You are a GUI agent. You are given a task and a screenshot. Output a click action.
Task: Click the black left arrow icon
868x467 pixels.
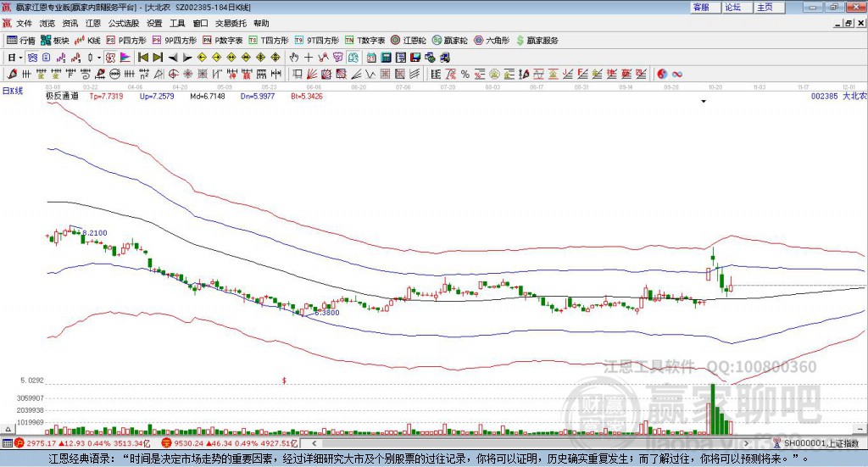tap(173, 58)
